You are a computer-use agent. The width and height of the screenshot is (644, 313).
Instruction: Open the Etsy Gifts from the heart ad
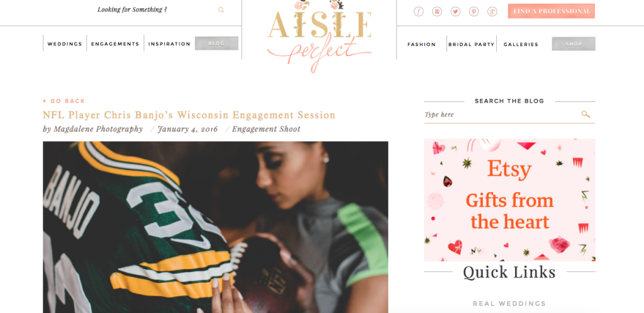click(509, 200)
